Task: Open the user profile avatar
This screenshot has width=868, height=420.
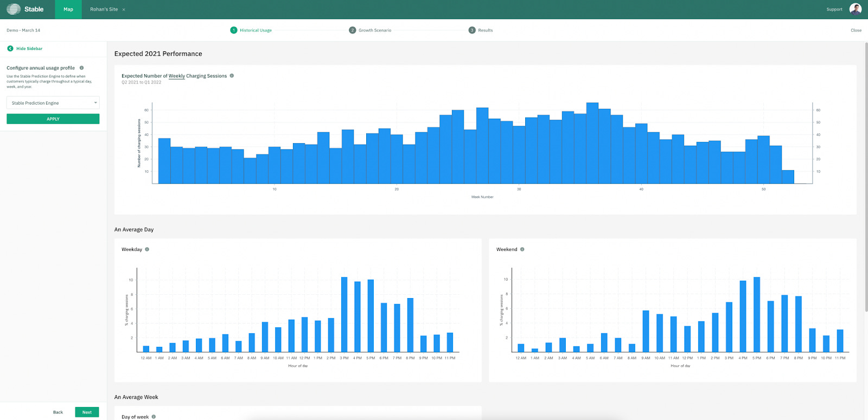Action: pyautogui.click(x=856, y=9)
